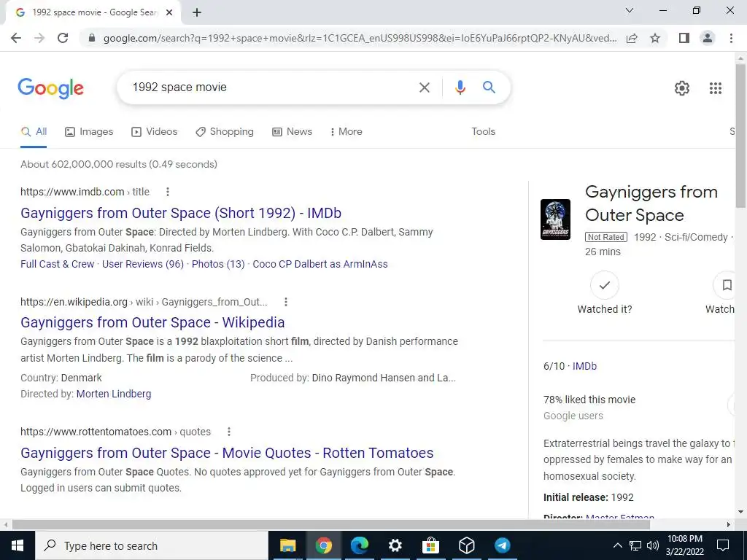Image resolution: width=747 pixels, height=560 pixels.
Task: Click the movie poster thumbnail
Action: (x=555, y=219)
